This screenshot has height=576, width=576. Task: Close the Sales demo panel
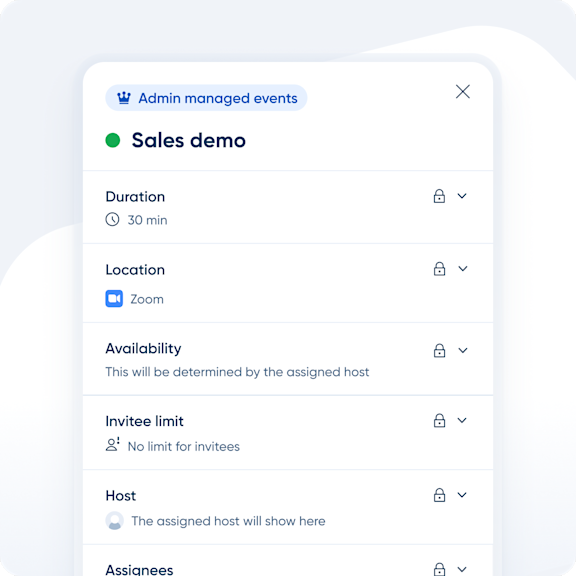pyautogui.click(x=463, y=91)
